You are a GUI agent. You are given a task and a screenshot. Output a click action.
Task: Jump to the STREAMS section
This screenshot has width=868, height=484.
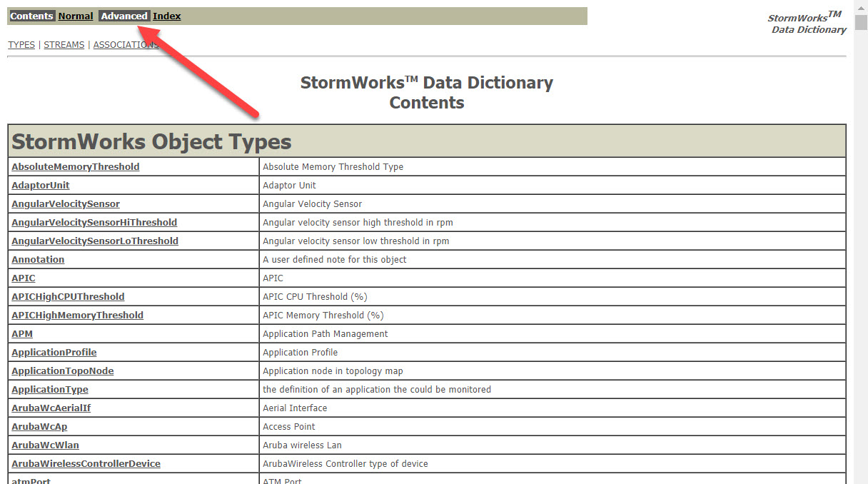click(x=64, y=44)
